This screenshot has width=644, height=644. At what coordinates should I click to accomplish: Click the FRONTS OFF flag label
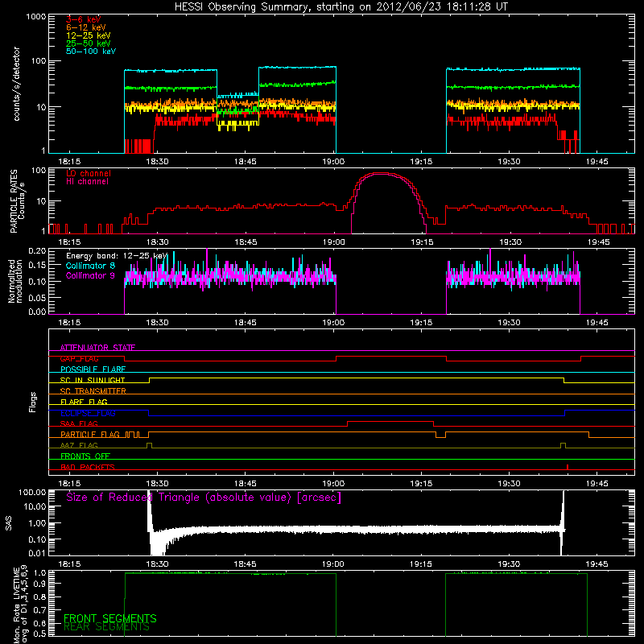pyautogui.click(x=85, y=456)
